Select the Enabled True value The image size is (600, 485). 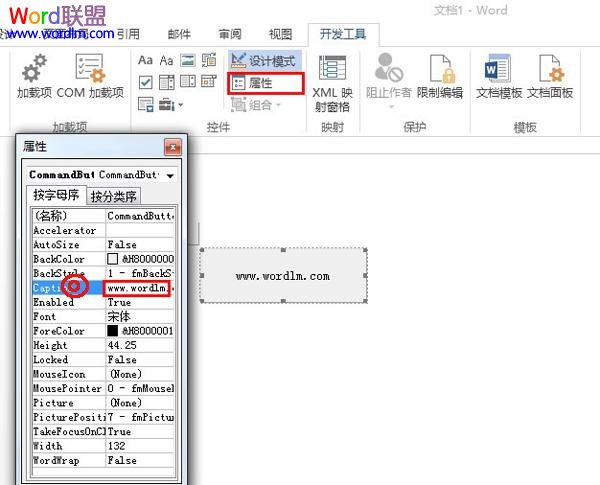tap(140, 302)
